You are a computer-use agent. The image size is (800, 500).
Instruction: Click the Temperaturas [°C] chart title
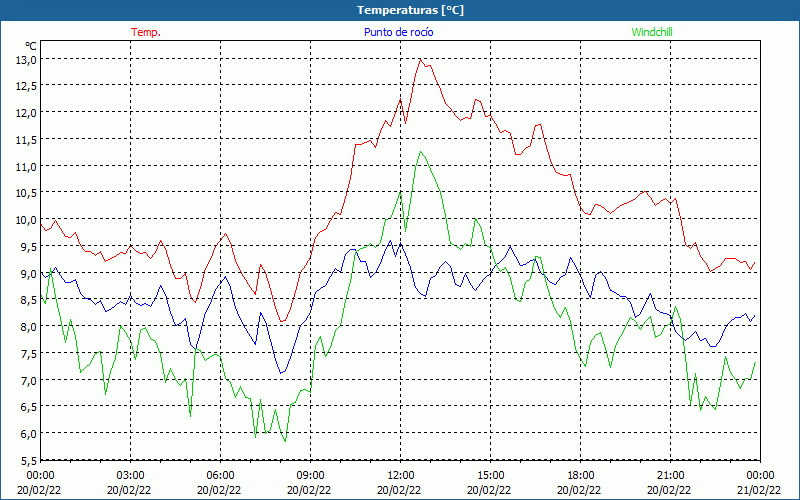(x=410, y=10)
